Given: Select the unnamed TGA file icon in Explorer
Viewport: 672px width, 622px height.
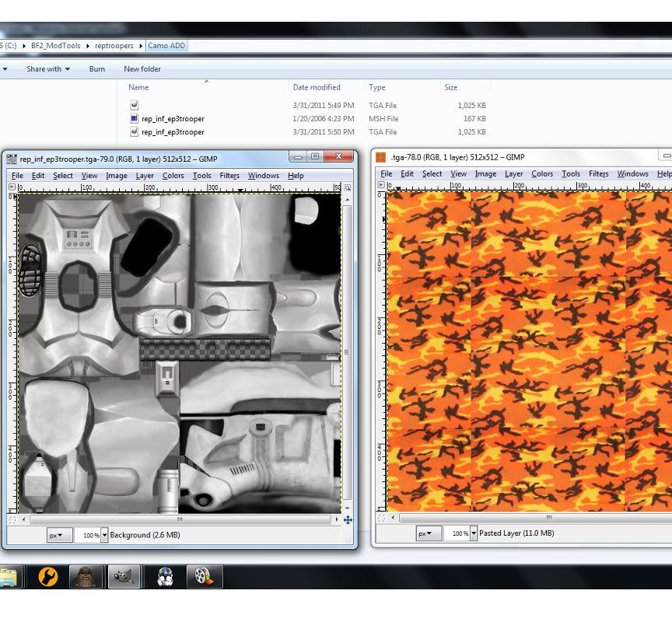Looking at the screenshot, I should (134, 105).
